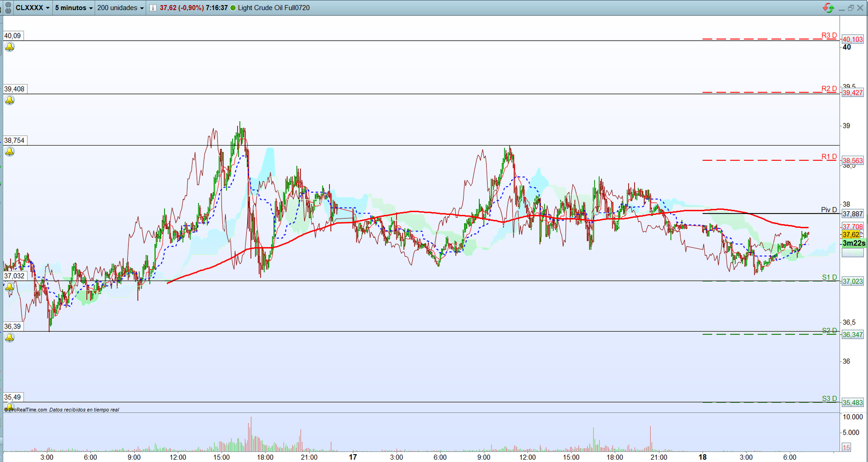
Task: Click the day 18 marker on time axis
Action: [x=703, y=457]
